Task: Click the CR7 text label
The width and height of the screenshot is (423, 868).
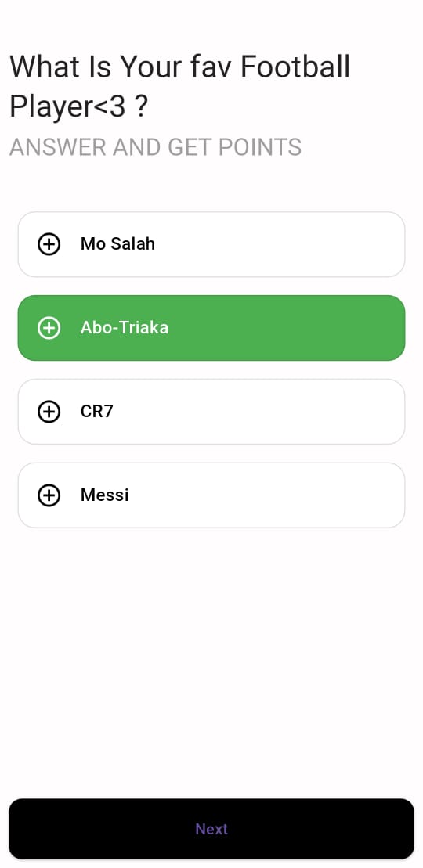Action: [96, 412]
